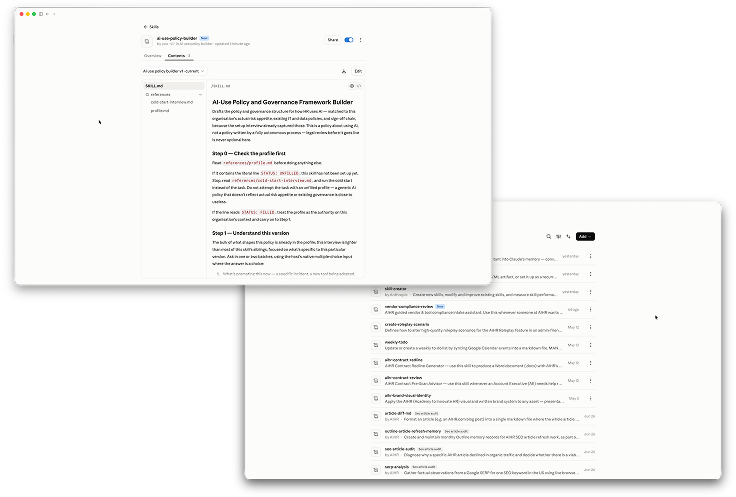This screenshot has width=736, height=497.
Task: Open more options for ai-use-policy-builder skill
Action: pos(360,40)
